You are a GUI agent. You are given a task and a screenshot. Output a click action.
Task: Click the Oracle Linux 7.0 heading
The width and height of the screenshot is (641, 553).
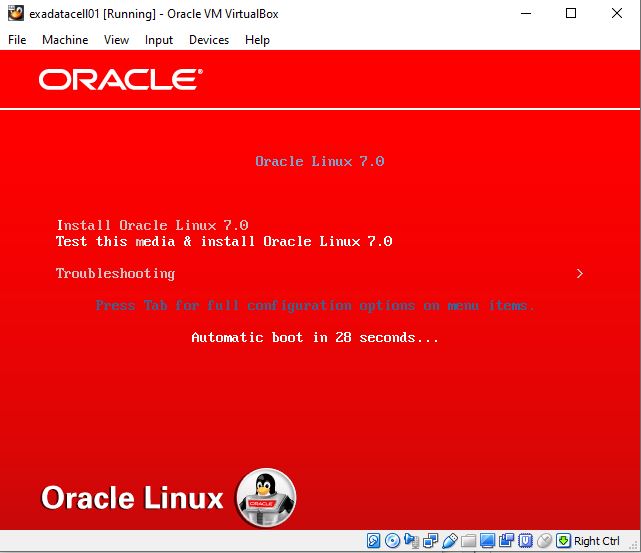tap(320, 161)
